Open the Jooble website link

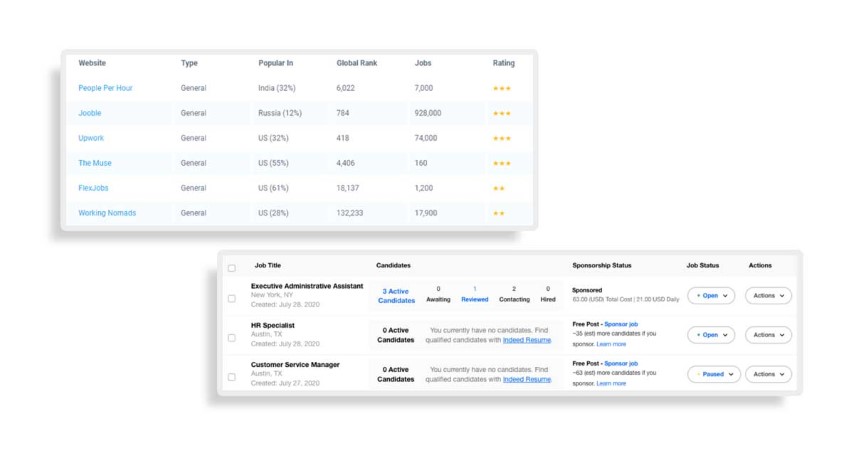90,113
